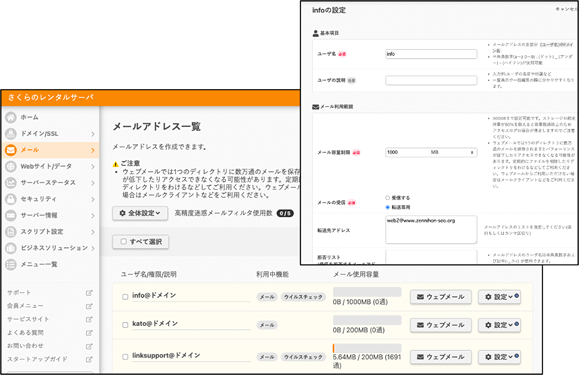Open the MB unit dropdown for メール容量制限
This screenshot has width=579, height=375.
452,152
